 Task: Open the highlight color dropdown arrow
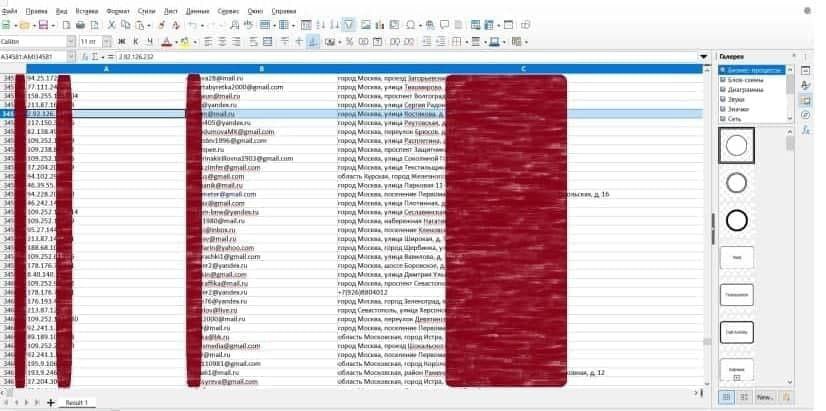coord(195,42)
